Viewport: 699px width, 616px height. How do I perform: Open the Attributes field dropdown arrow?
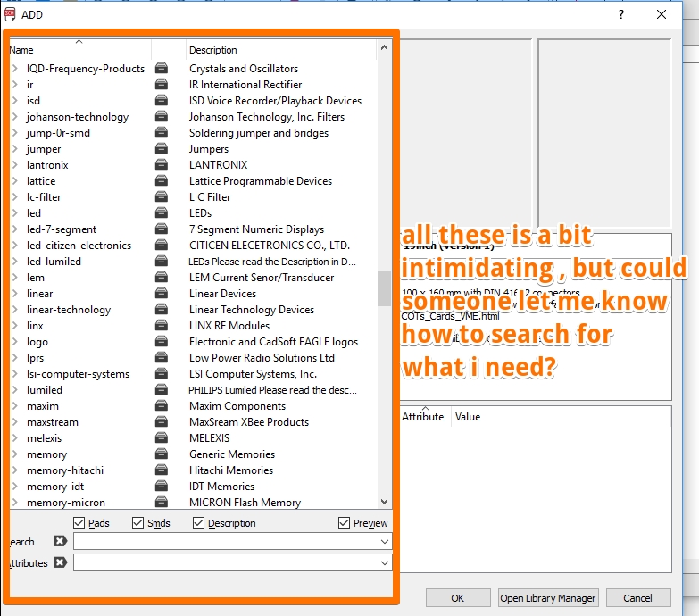tap(384, 563)
